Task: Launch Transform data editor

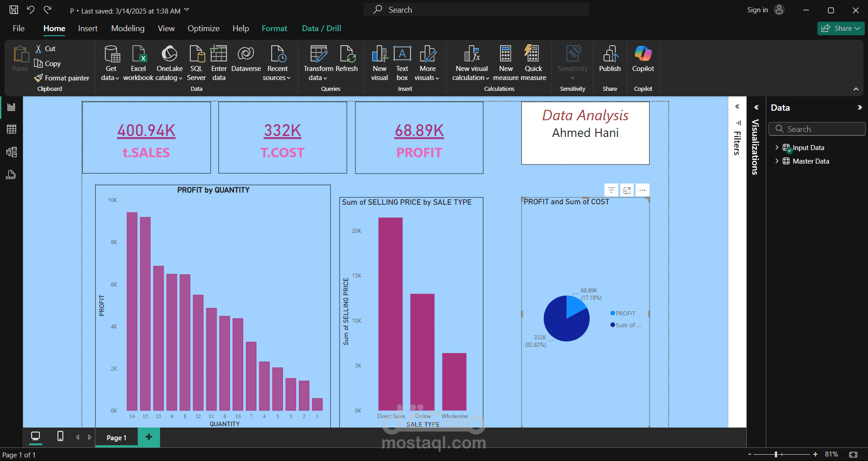Action: pos(318,63)
